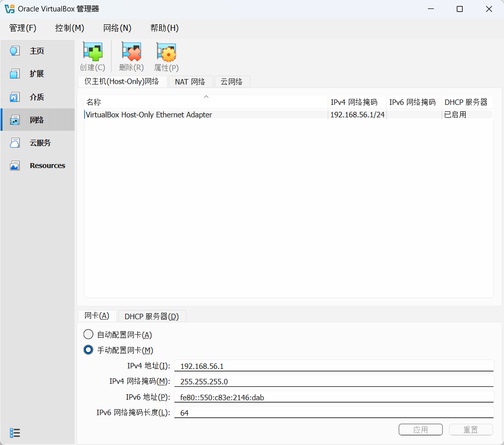Image resolution: width=504 pixels, height=445 pixels.
Task: Switch to the 云网络 tab
Action: 231,82
